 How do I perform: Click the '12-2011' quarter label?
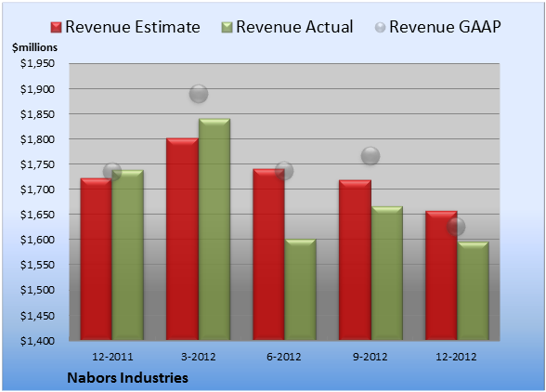pyautogui.click(x=112, y=357)
